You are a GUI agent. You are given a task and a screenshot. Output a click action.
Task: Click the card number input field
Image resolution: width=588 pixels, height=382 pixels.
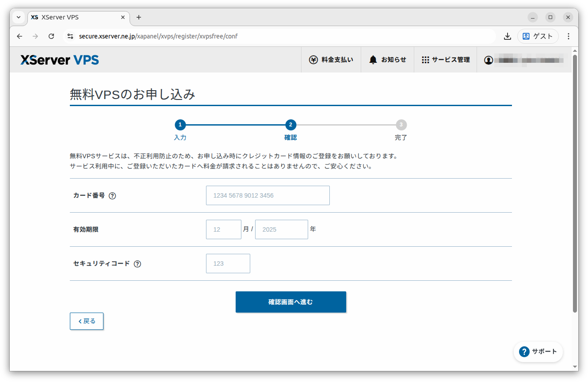(x=267, y=195)
